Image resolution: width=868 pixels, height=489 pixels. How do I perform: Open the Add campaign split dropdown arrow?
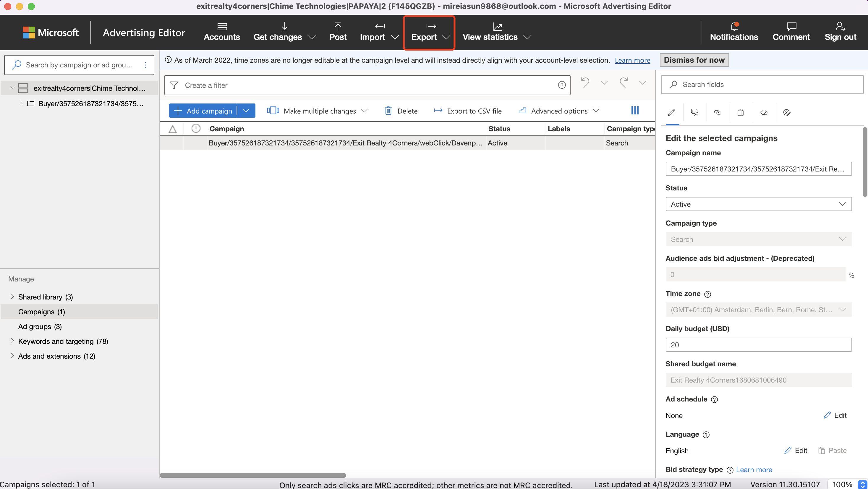246,111
